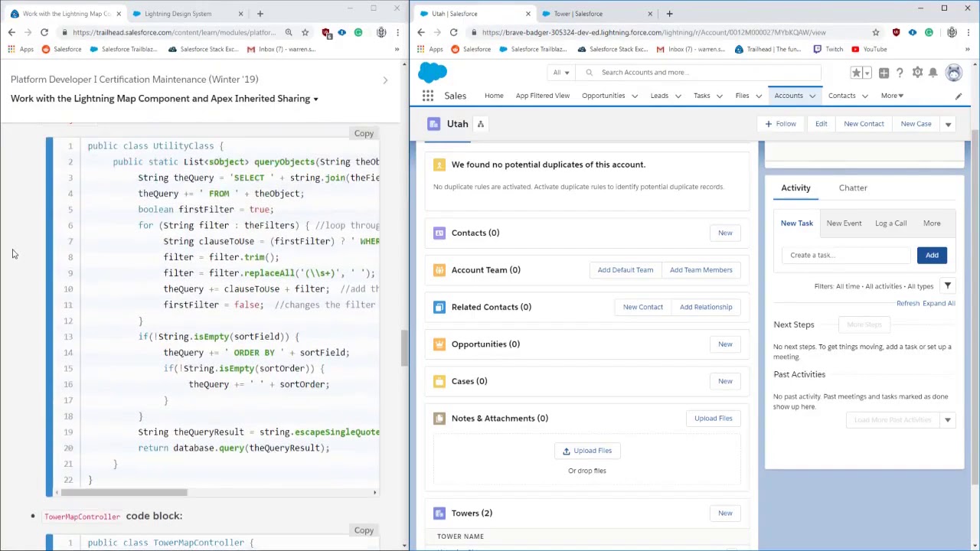980x551 pixels.
Task: Click the Expand All link in the activity timeline
Action: pyautogui.click(x=939, y=304)
